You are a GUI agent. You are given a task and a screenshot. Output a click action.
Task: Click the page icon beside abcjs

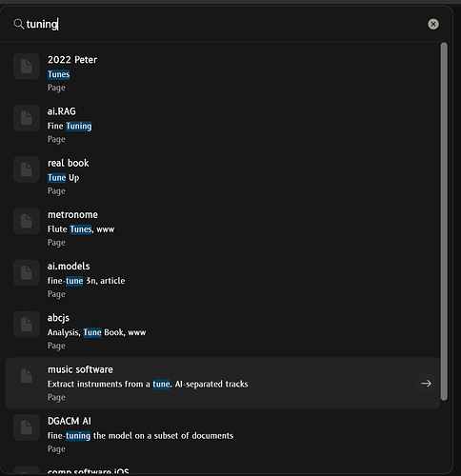coord(27,325)
